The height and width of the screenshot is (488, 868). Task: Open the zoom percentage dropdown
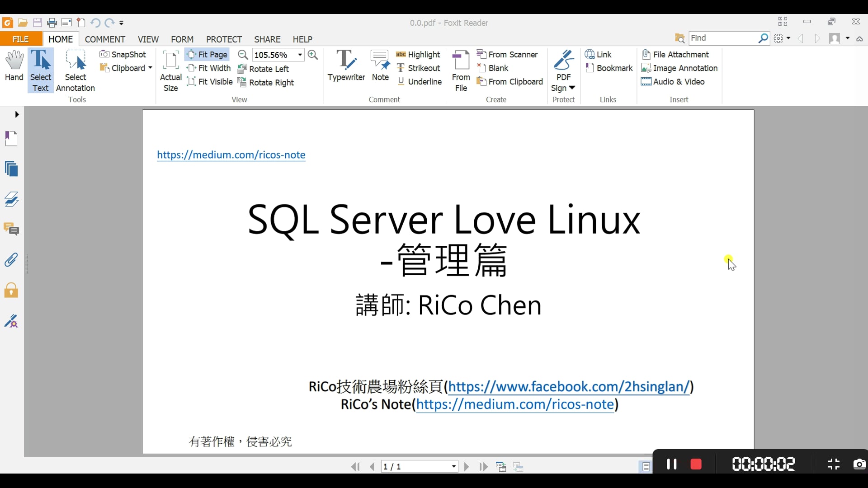(x=300, y=55)
